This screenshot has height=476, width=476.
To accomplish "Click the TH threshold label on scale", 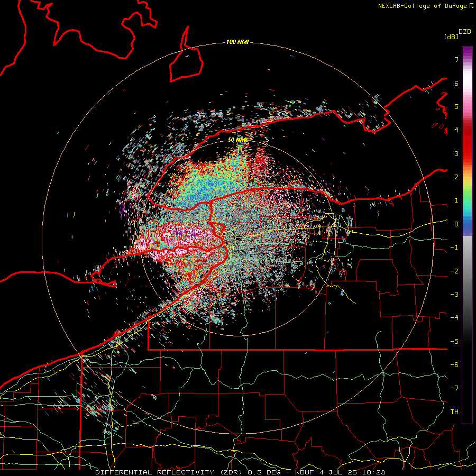I will [x=454, y=412].
